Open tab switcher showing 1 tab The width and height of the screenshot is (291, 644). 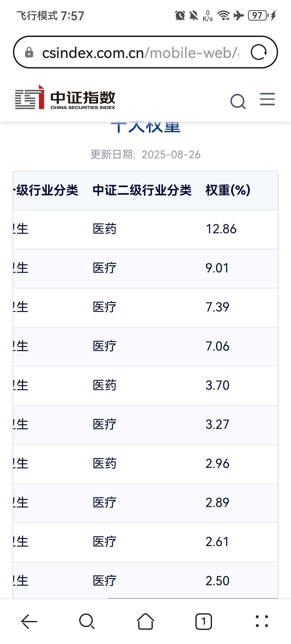point(203,621)
